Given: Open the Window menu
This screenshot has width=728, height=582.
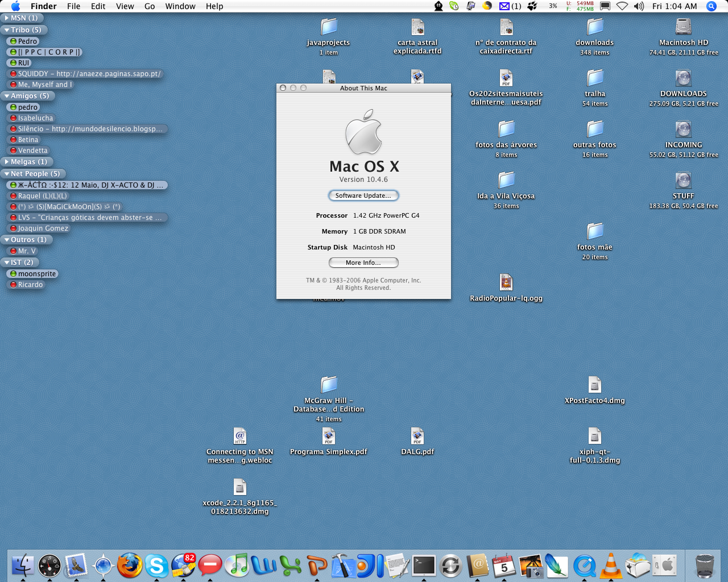Looking at the screenshot, I should (x=180, y=6).
